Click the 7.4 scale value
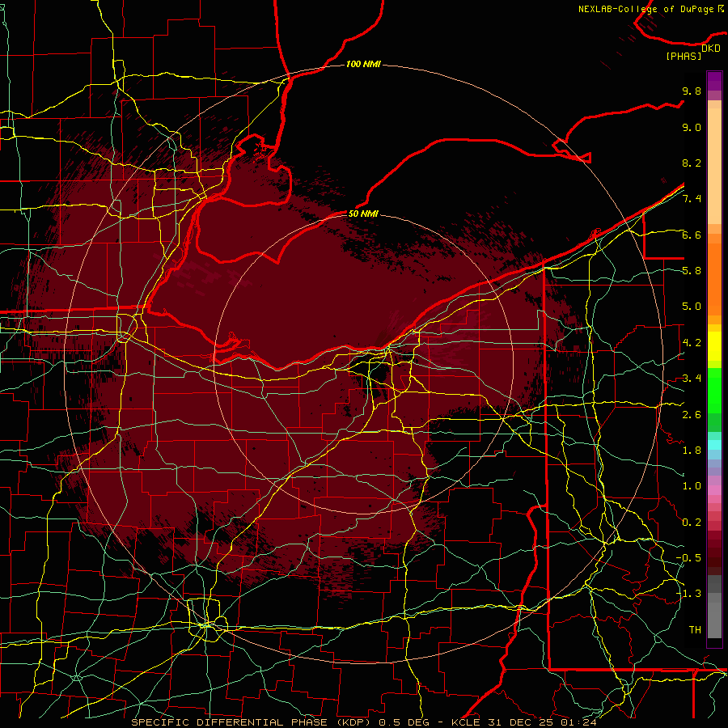 (x=692, y=199)
